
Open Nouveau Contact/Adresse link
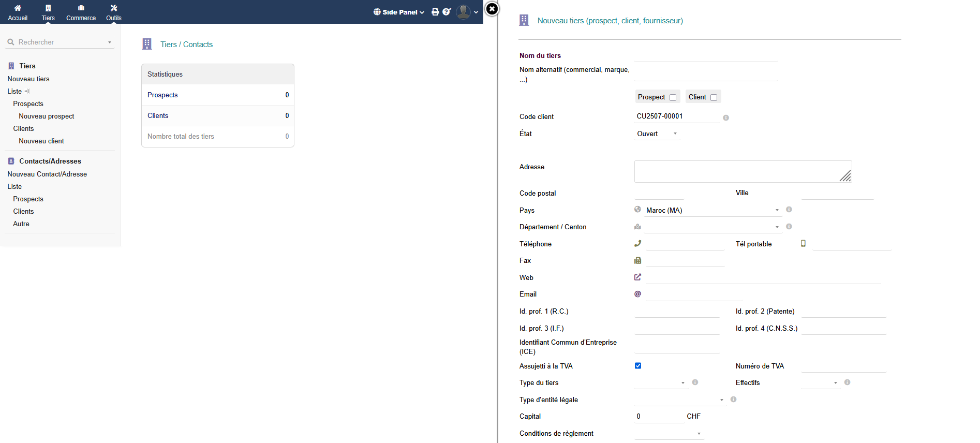47,174
